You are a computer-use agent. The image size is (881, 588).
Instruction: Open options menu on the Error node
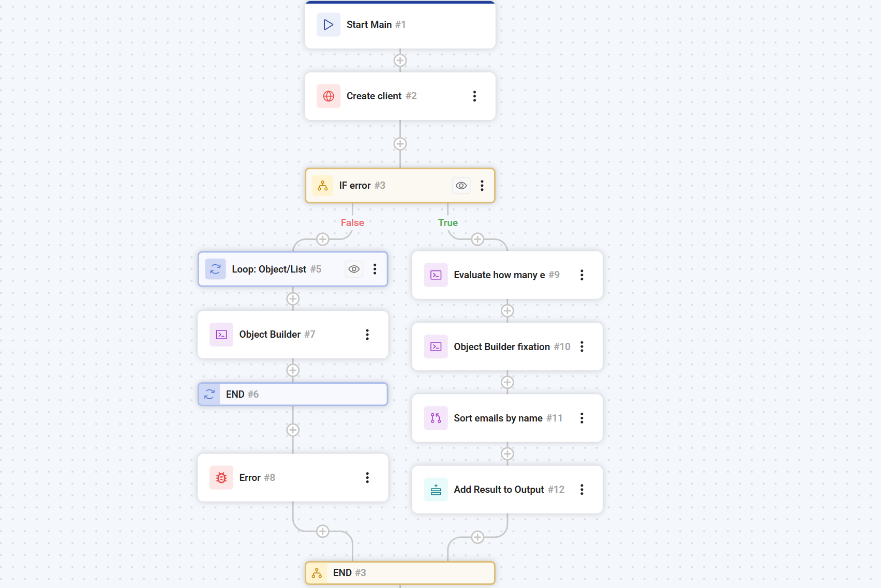coord(367,477)
